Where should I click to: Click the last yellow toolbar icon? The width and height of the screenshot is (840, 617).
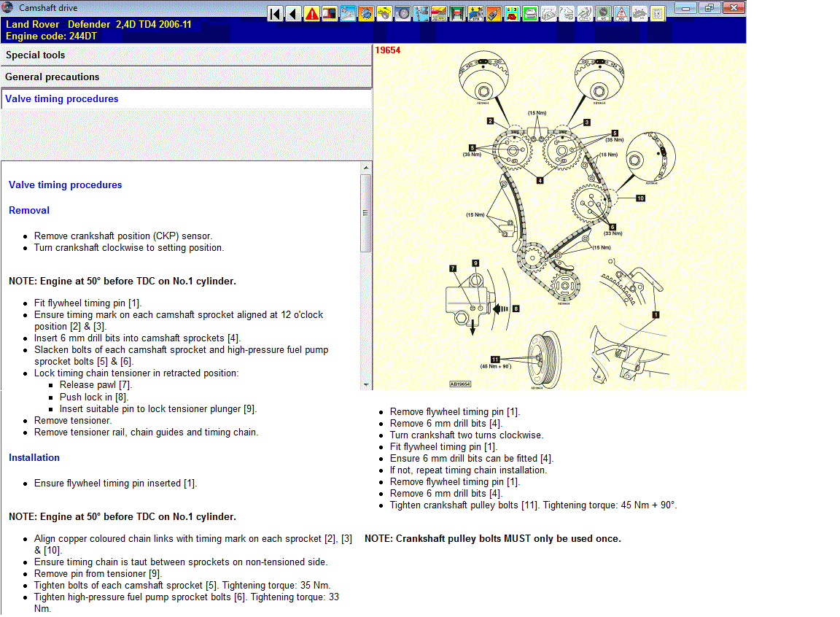point(658,13)
